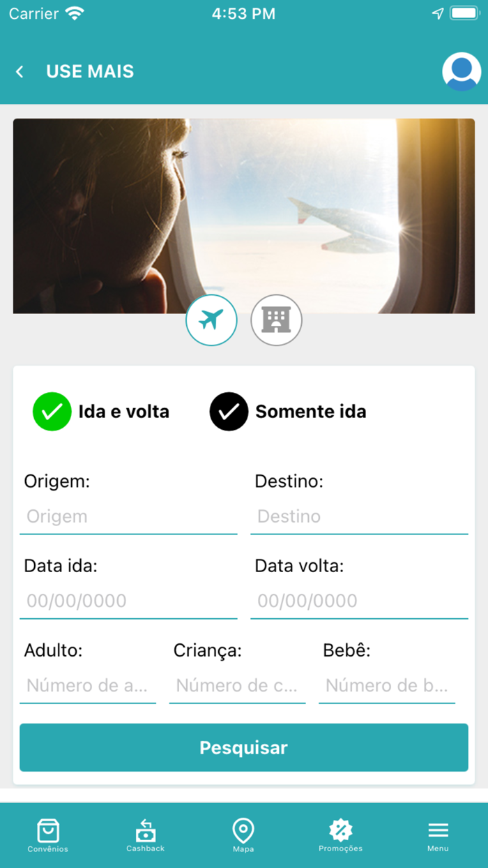Open Promoções from the bottom bar

(340, 835)
